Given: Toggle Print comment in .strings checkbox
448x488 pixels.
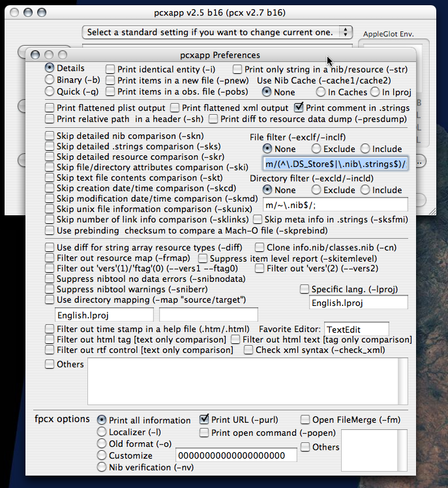Looking at the screenshot, I should click(x=299, y=108).
